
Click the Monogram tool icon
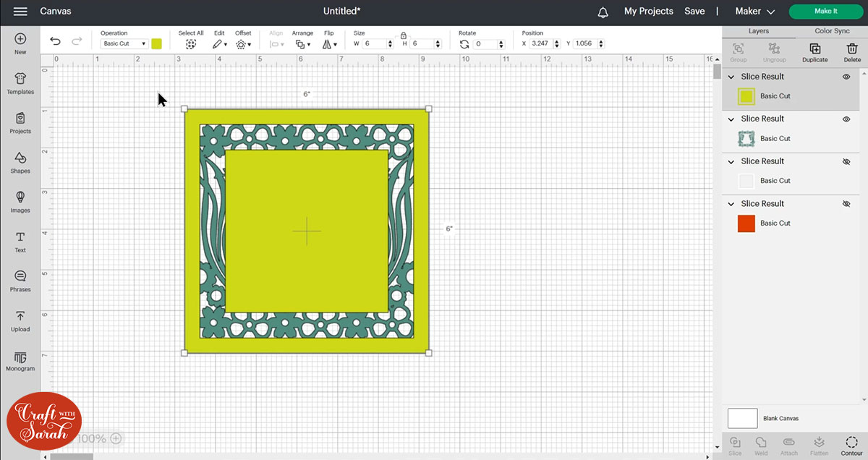point(20,360)
